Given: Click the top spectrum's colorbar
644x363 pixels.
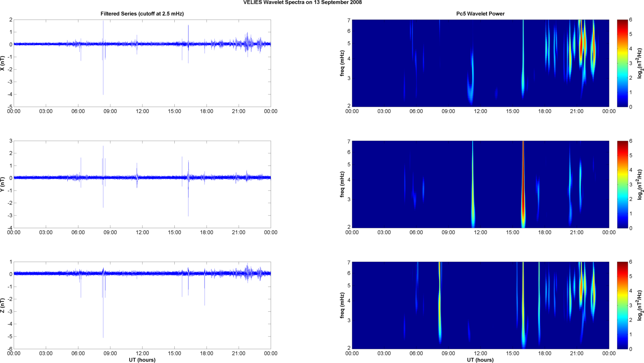Looking at the screenshot, I should [x=622, y=63].
